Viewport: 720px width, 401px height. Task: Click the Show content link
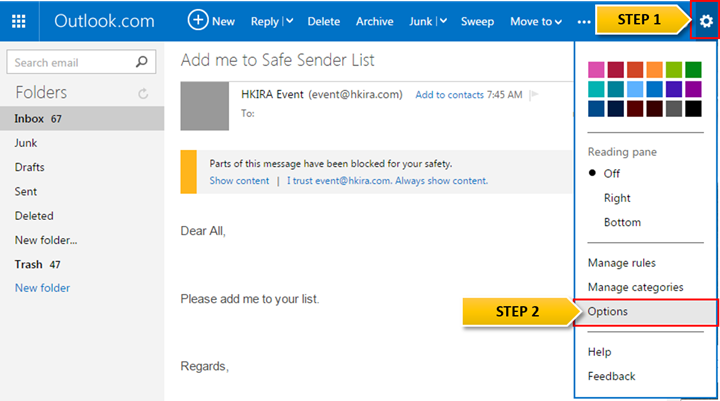239,181
